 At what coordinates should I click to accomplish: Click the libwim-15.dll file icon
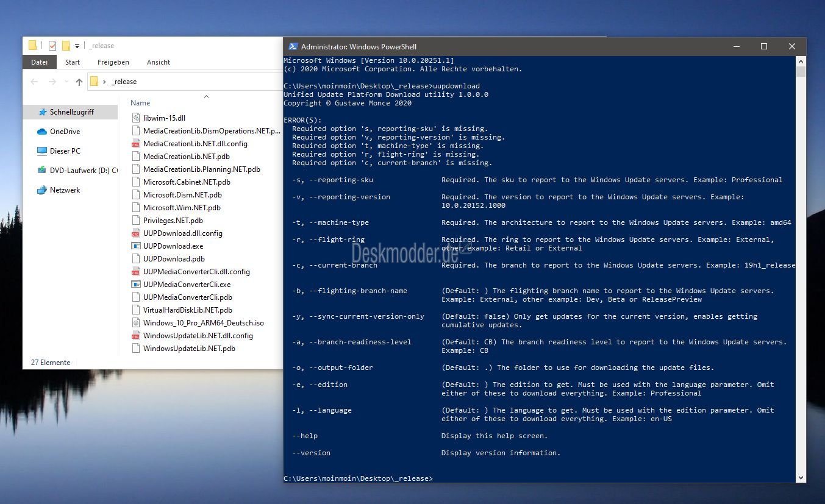(136, 118)
